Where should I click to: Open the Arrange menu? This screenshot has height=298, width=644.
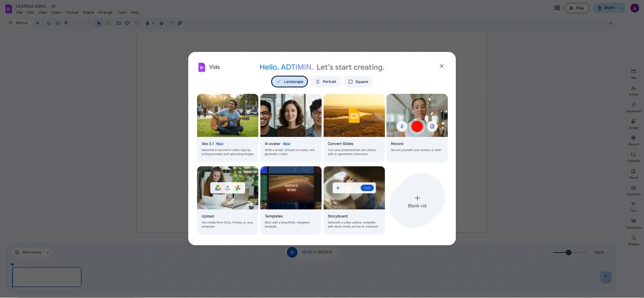pos(105,12)
